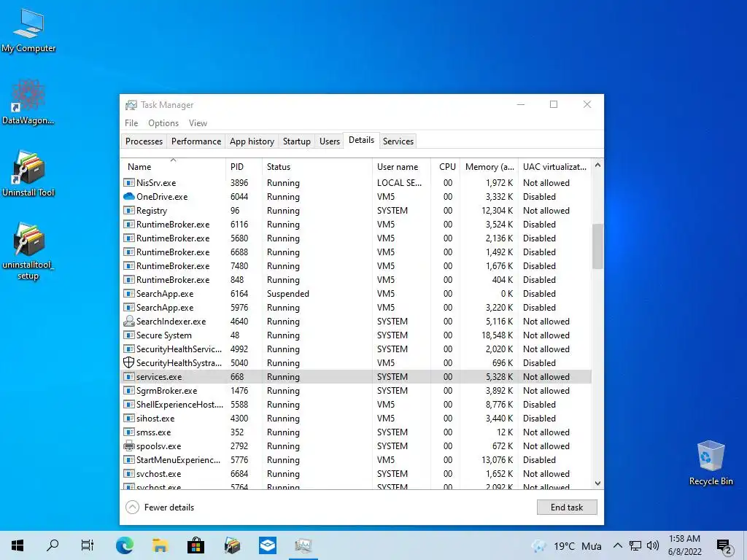Open the volume tray icon
The width and height of the screenshot is (747, 560).
653,545
